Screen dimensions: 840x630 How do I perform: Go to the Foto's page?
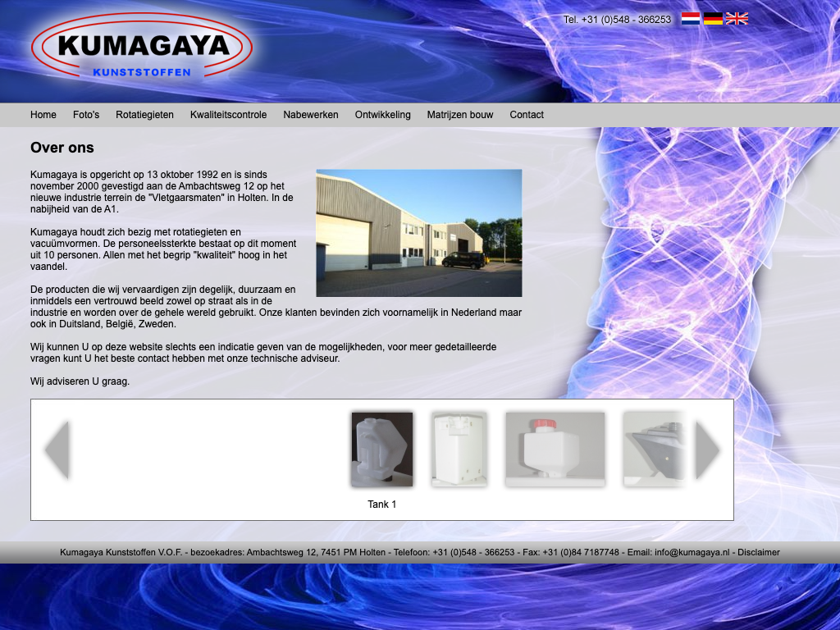86,115
